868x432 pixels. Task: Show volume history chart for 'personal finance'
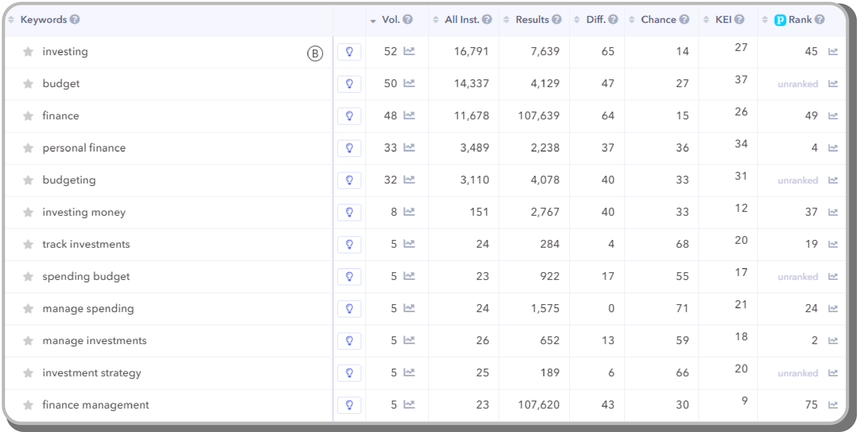409,148
